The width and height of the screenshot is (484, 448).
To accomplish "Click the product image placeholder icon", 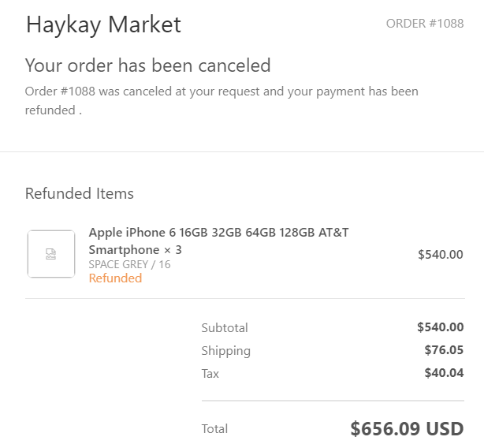I will [51, 254].
